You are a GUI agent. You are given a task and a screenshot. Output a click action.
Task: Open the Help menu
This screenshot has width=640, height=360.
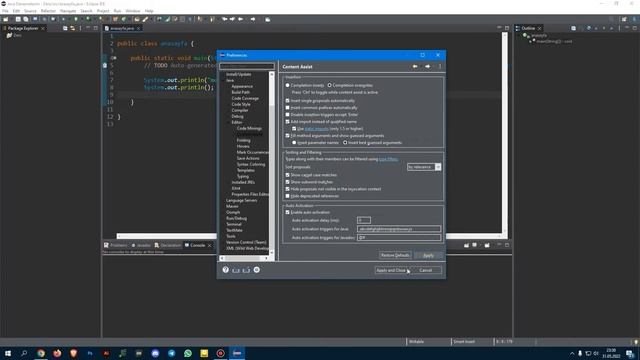[x=149, y=11]
